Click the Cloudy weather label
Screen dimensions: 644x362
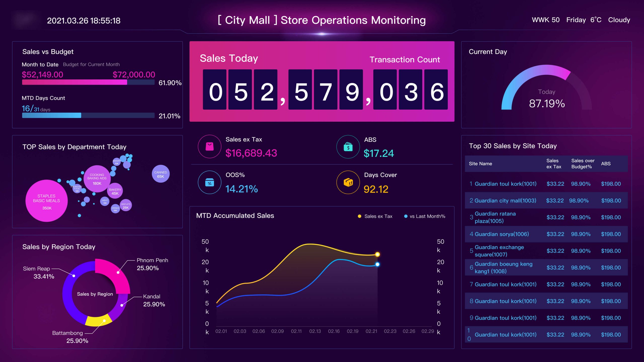[619, 20]
